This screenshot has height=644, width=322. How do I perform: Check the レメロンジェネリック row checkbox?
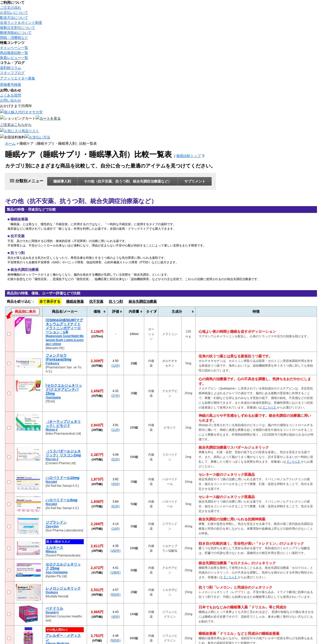[9, 592]
